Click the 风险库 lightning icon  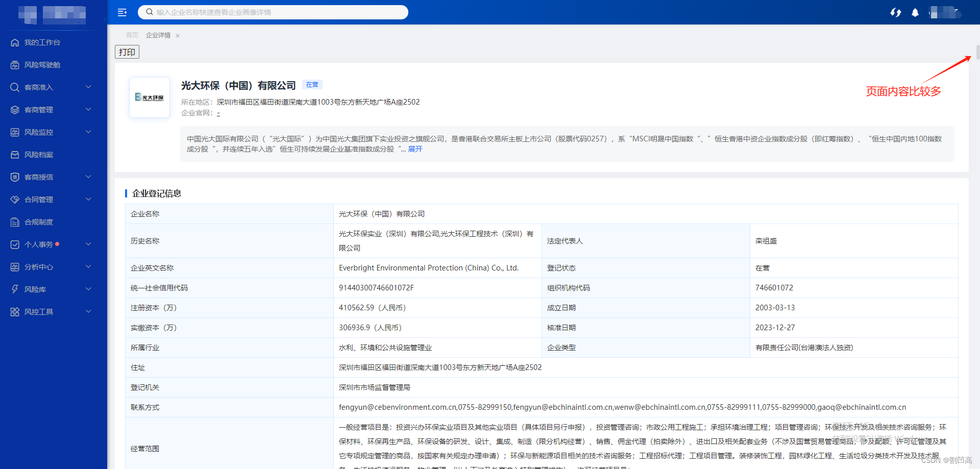pyautogui.click(x=15, y=289)
